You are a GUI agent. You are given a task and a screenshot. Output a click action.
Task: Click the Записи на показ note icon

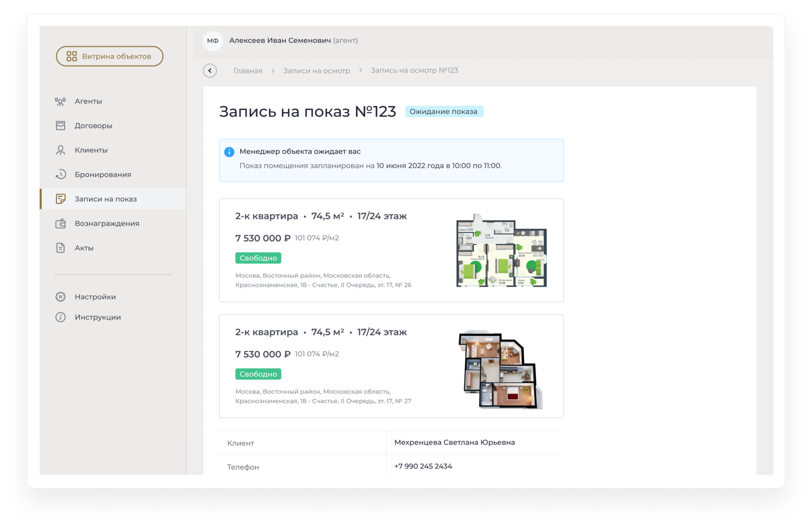(x=60, y=199)
